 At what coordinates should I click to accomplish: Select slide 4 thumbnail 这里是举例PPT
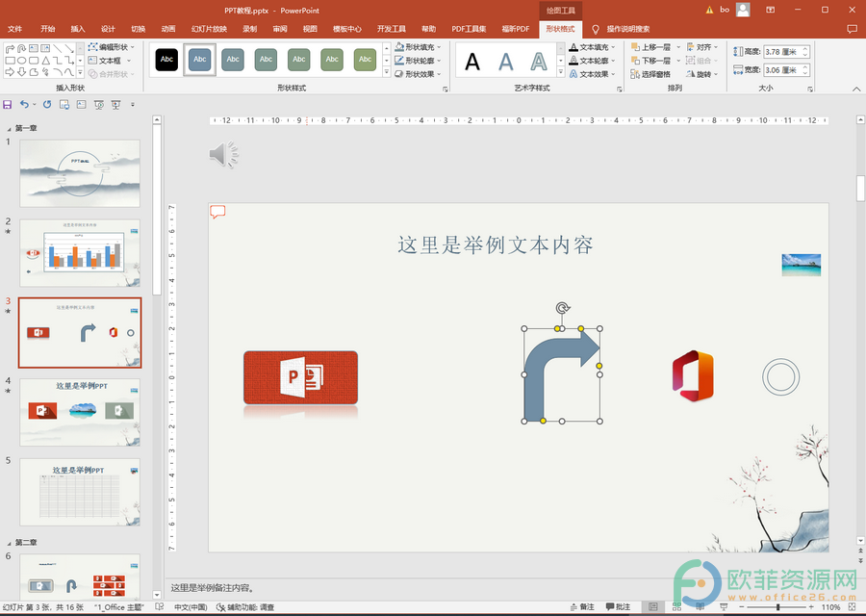click(x=80, y=412)
